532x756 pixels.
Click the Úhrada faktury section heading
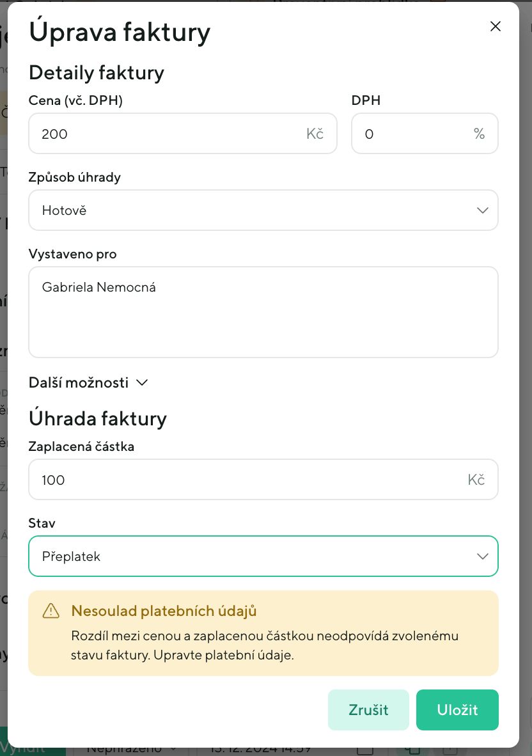pos(98,418)
